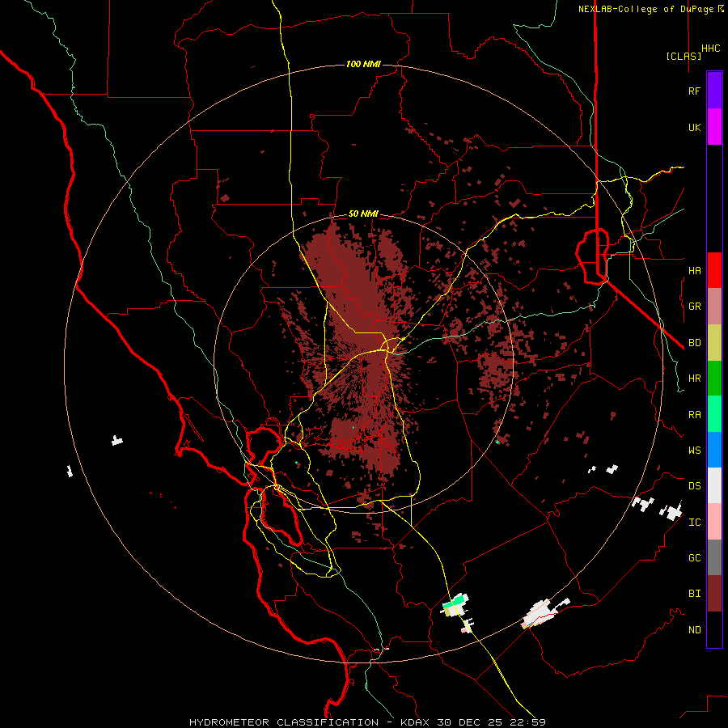Click the 'HHC' product code text
The height and width of the screenshot is (728, 728).
(711, 49)
